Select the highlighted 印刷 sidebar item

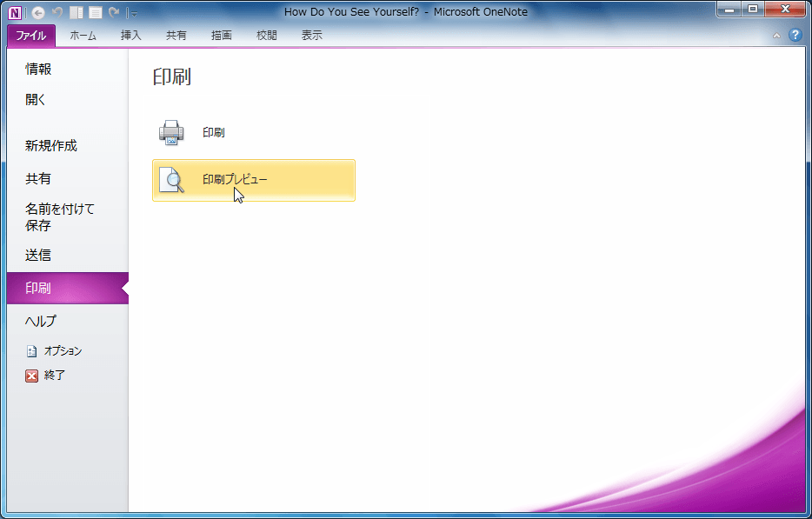tap(68, 288)
